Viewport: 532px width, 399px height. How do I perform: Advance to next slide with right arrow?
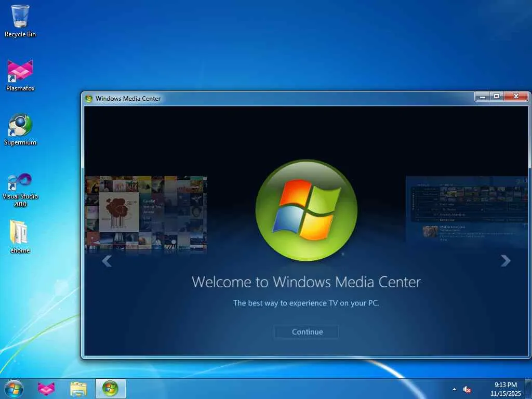pyautogui.click(x=506, y=261)
